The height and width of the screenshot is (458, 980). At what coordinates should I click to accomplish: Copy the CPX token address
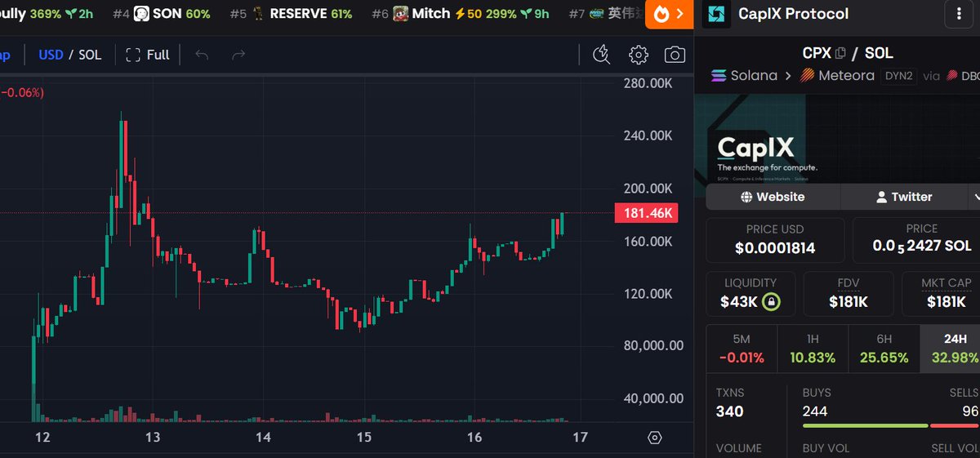(x=840, y=53)
